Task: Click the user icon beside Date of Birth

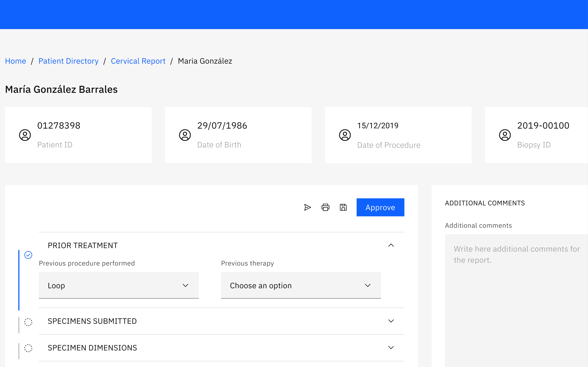Action: point(185,135)
